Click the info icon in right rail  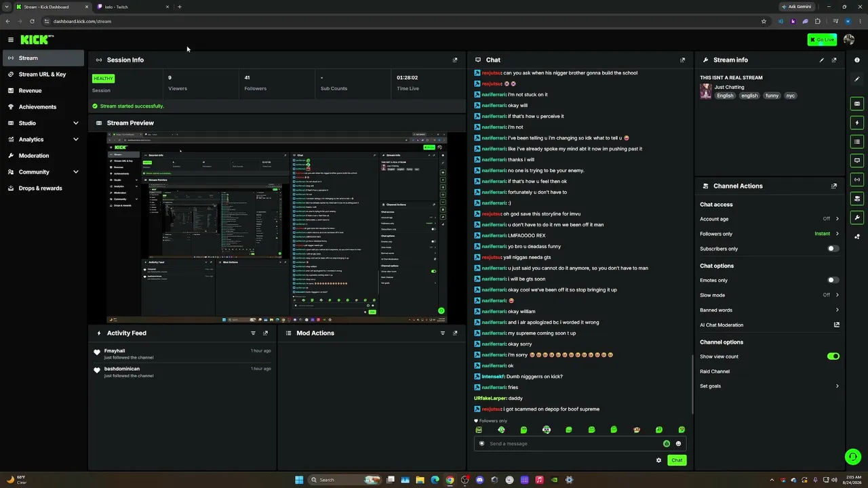pos(857,60)
